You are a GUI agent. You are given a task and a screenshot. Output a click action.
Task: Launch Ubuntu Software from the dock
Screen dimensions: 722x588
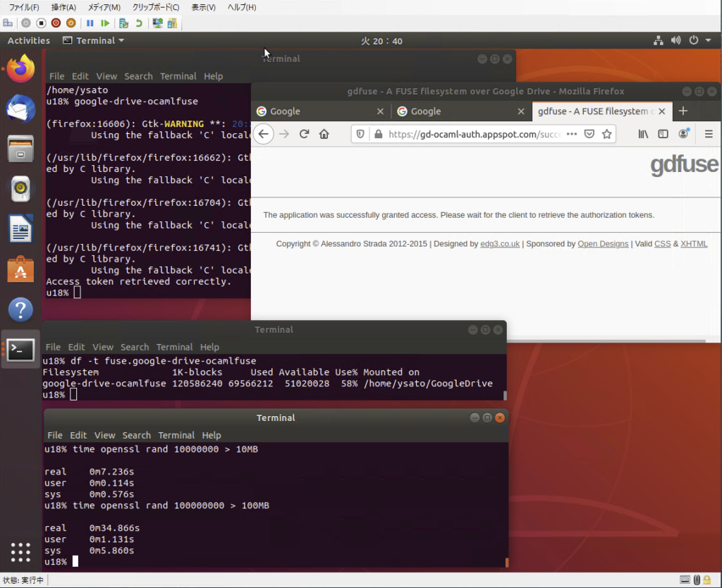click(x=21, y=269)
